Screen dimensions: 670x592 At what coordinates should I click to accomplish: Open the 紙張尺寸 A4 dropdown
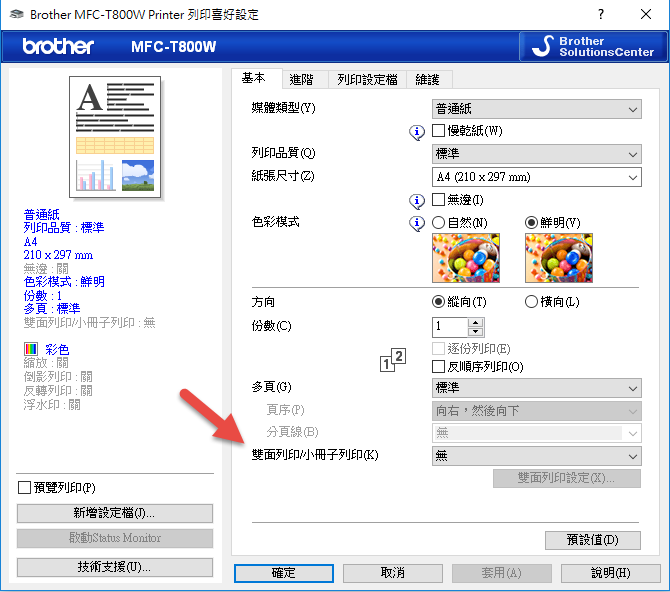(537, 177)
